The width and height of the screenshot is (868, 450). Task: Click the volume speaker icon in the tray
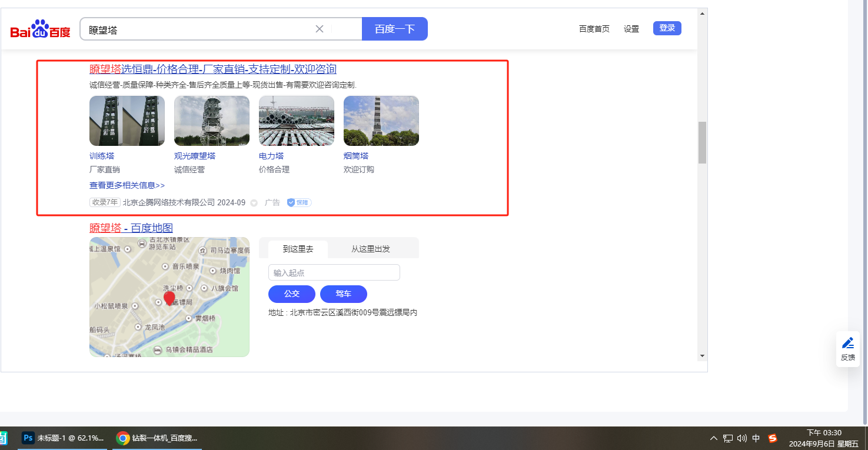[x=742, y=438]
